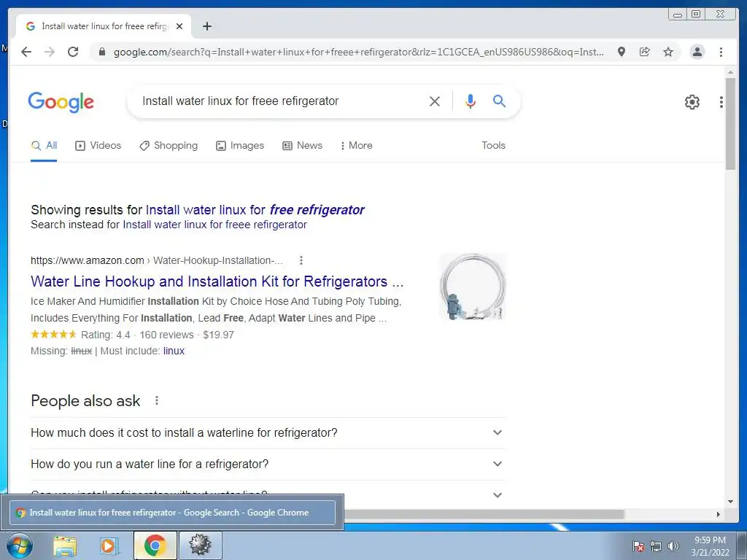
Task: Switch to the Shopping tab
Action: pos(169,146)
